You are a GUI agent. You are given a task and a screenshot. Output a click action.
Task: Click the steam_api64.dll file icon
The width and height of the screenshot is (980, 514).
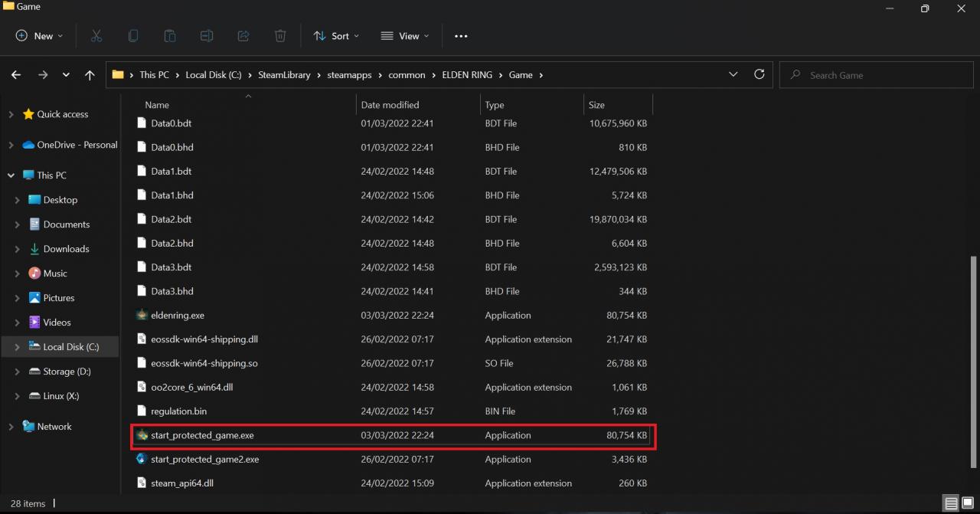[141, 483]
